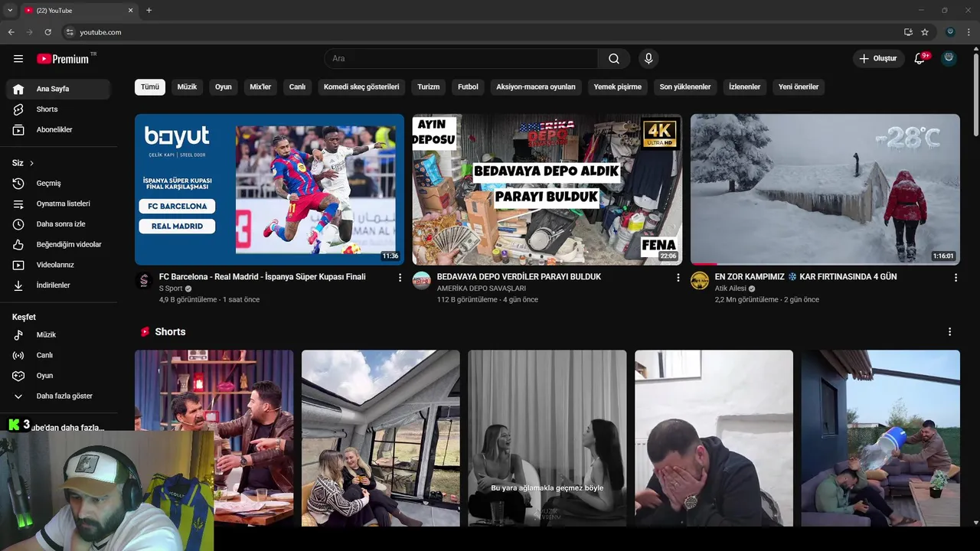The image size is (980, 551).
Task: Open a new Chrome tab
Action: click(x=149, y=10)
